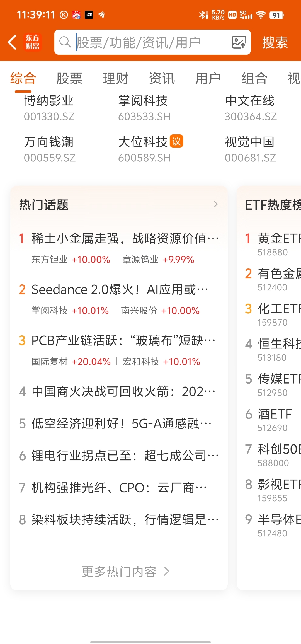Open image search via picture icon
This screenshot has height=644, width=301.
coord(239,42)
